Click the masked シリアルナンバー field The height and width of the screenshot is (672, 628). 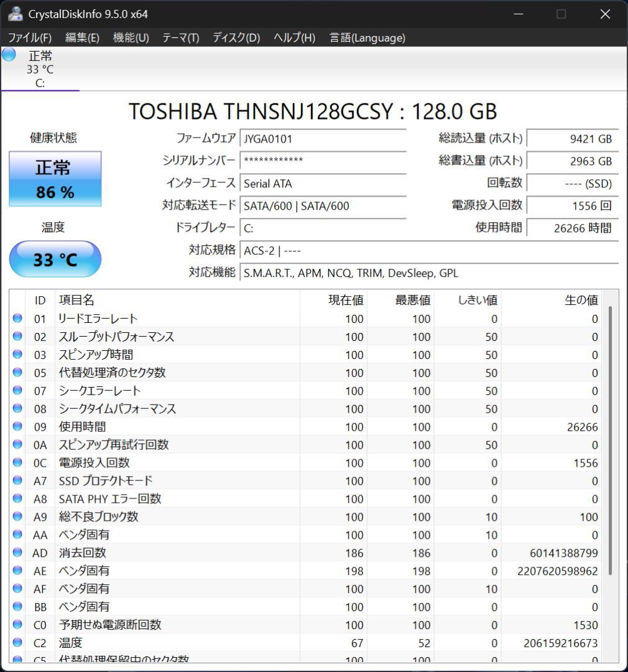click(x=323, y=161)
